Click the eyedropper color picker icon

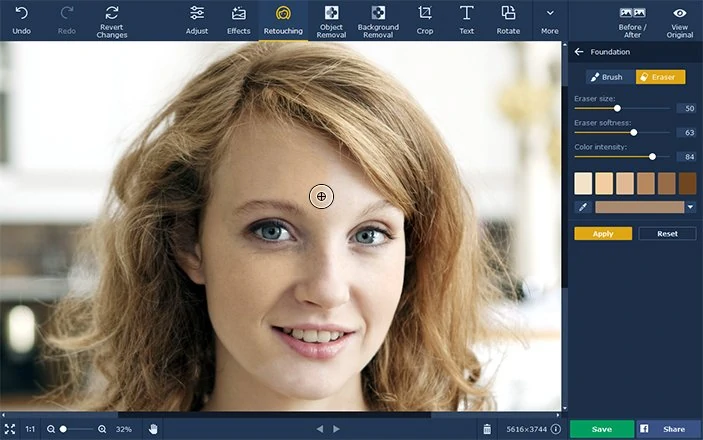click(x=582, y=207)
